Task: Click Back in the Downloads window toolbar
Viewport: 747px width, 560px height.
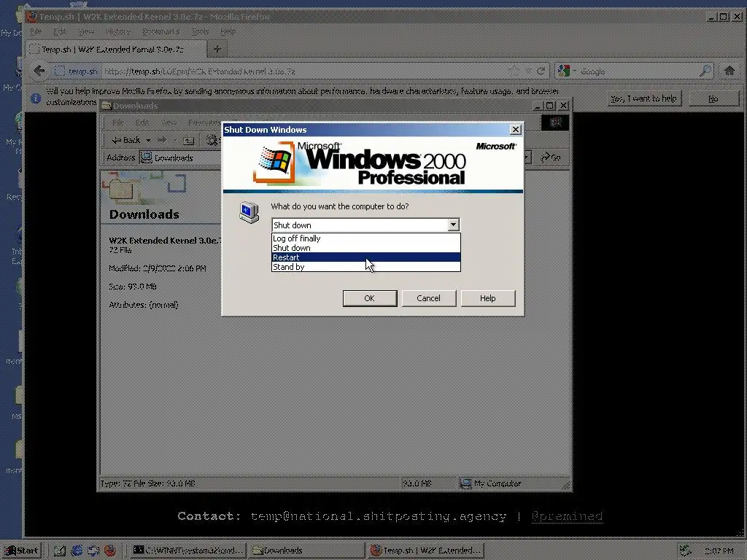Action: click(x=125, y=140)
